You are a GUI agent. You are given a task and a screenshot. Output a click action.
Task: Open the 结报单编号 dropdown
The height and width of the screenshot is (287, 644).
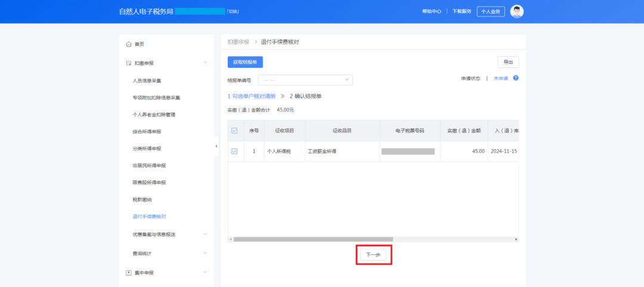pos(305,80)
